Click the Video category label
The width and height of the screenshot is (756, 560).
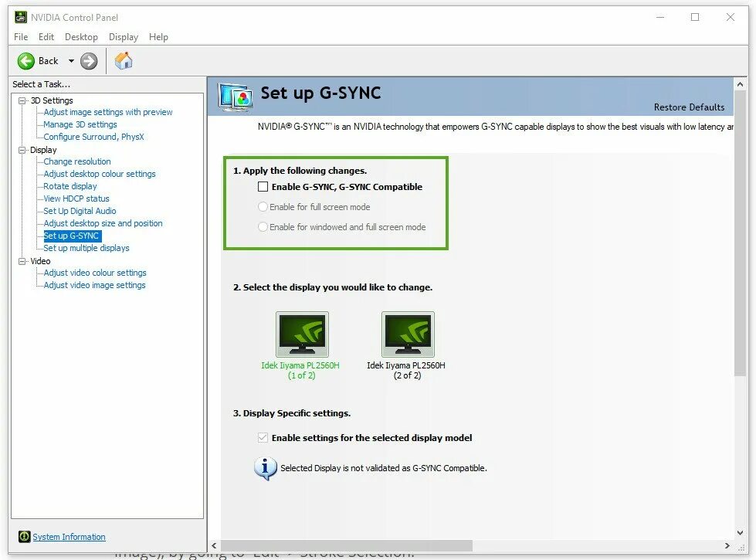click(x=40, y=261)
